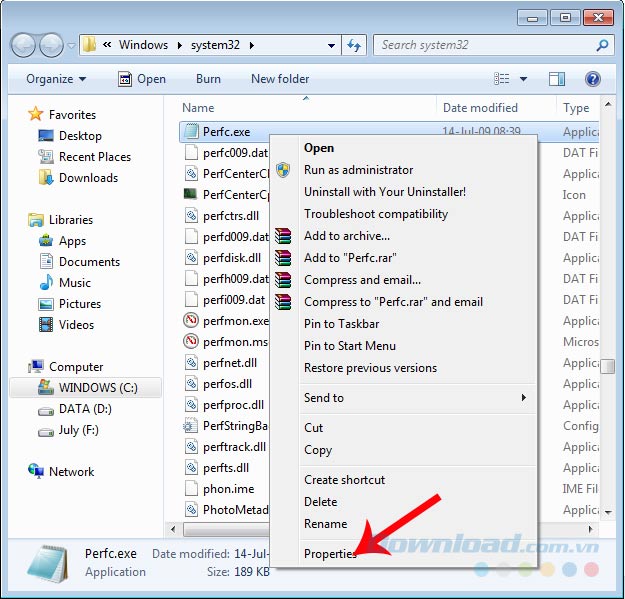This screenshot has width=625, height=599.
Task: Choose Create shortcut
Action: pos(344,479)
